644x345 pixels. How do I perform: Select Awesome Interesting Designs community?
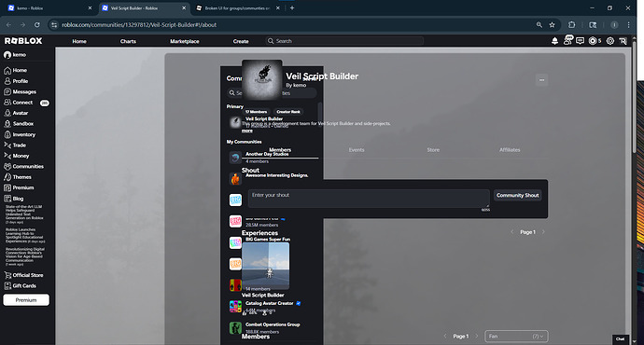277,175
